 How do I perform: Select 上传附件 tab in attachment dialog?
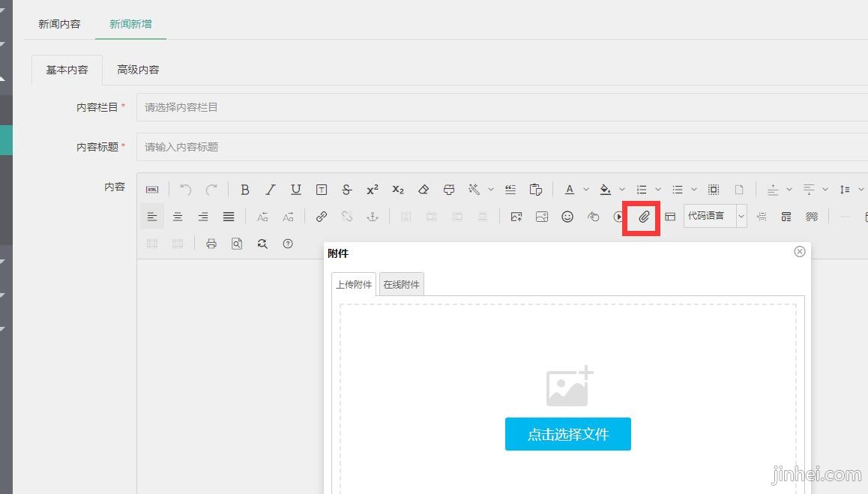354,284
